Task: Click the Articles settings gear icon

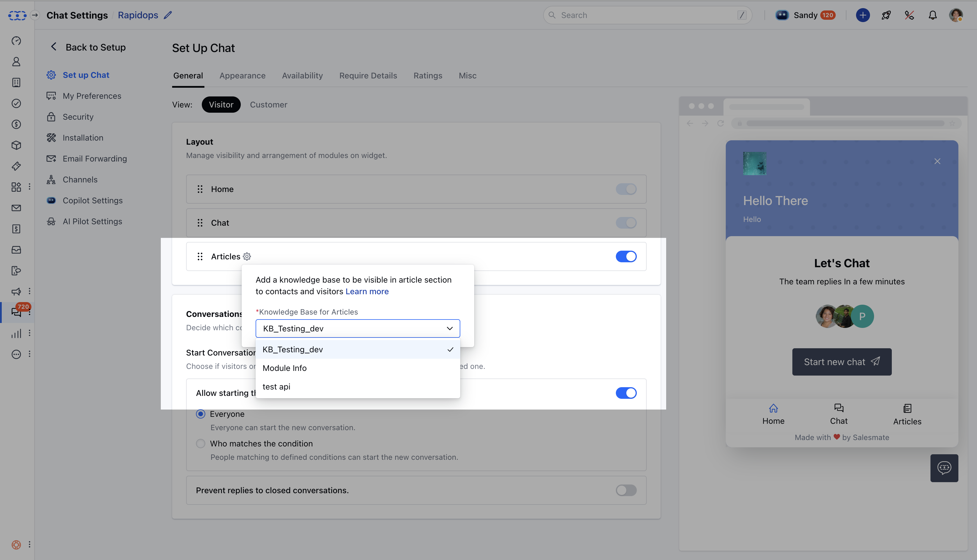Action: (x=247, y=256)
